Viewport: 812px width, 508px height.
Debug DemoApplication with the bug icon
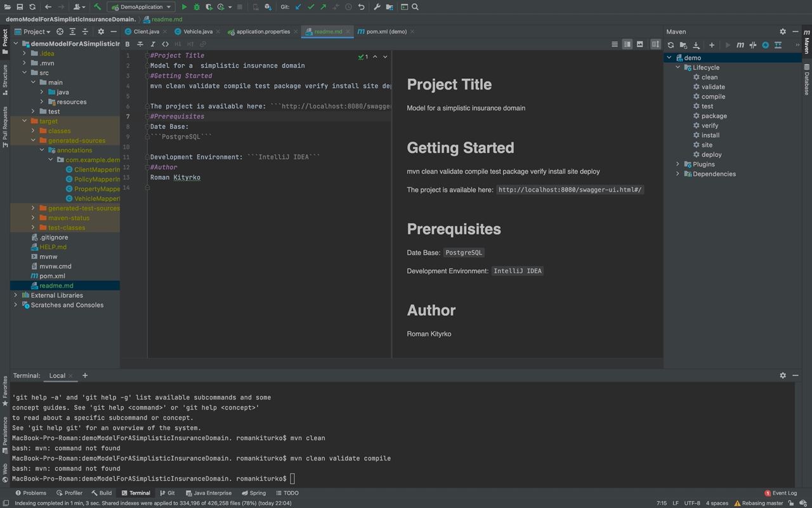[x=197, y=7]
